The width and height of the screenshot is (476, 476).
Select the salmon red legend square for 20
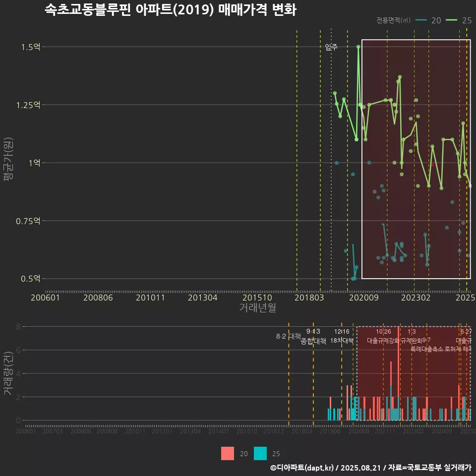tap(228, 454)
